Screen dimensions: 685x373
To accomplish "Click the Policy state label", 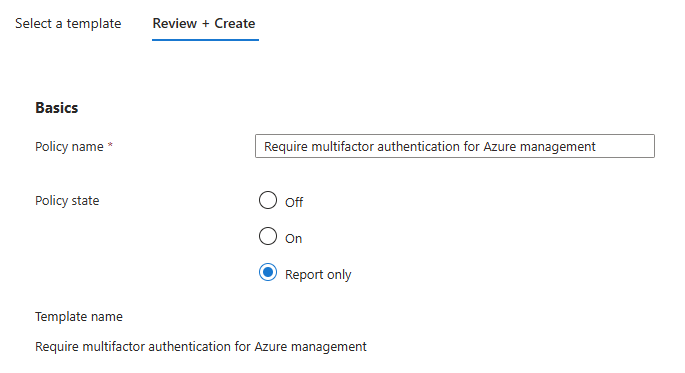I will pos(67,200).
